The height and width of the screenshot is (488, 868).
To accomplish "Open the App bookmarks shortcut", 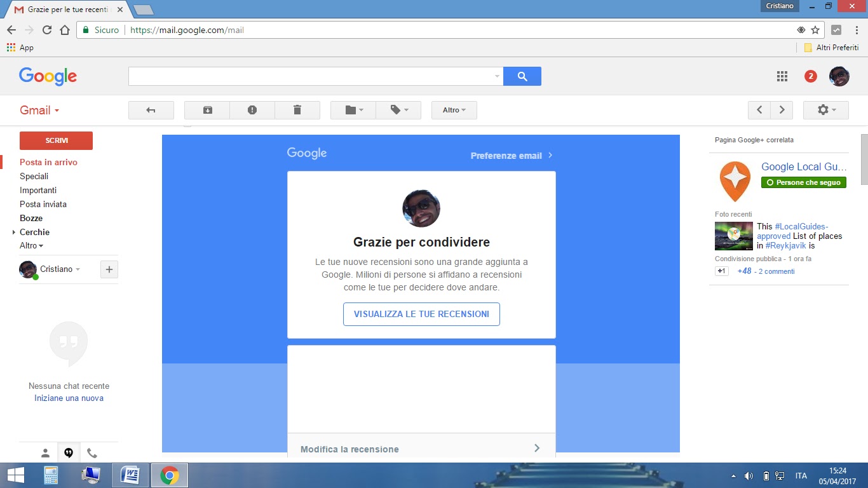I will [x=20, y=48].
